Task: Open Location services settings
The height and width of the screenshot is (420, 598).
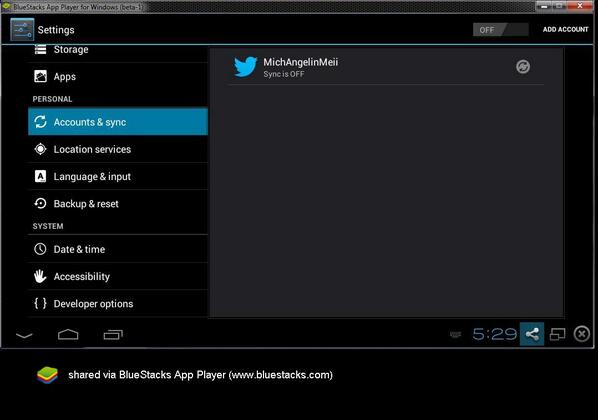Action: tap(118, 149)
